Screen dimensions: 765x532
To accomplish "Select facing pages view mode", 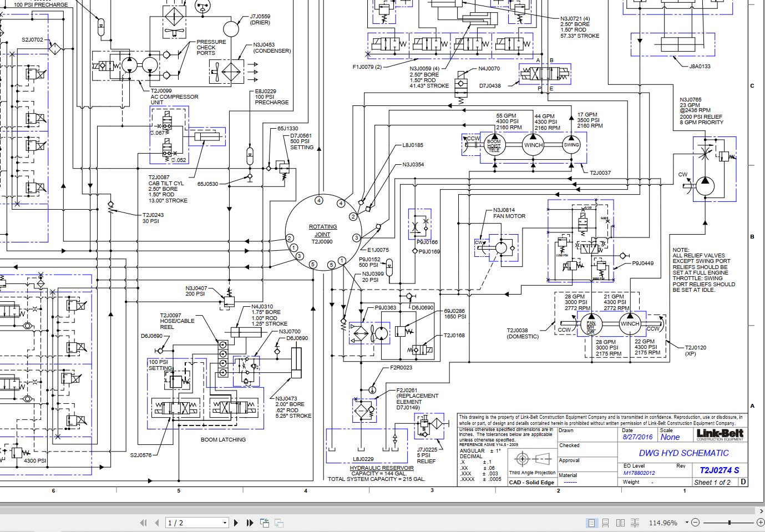I will click(621, 523).
